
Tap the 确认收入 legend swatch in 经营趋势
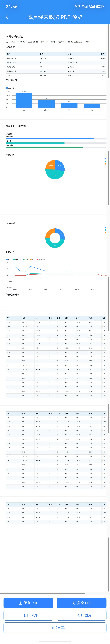coord(14,260)
